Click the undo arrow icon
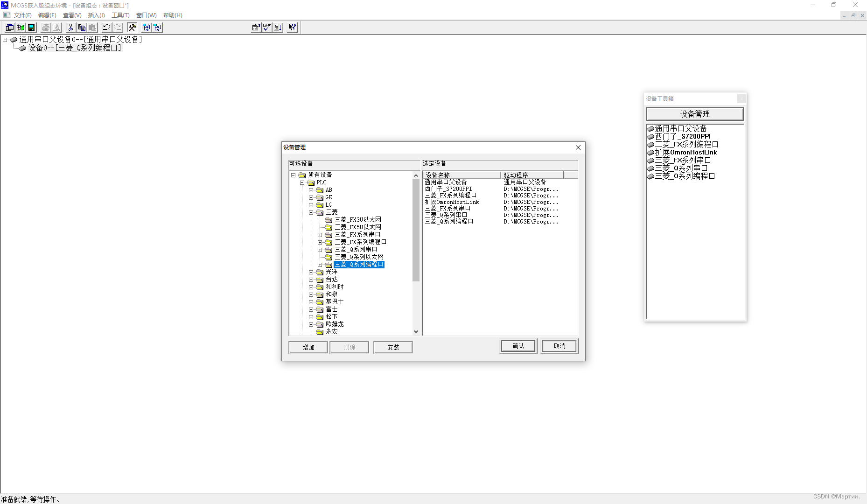 pyautogui.click(x=106, y=28)
